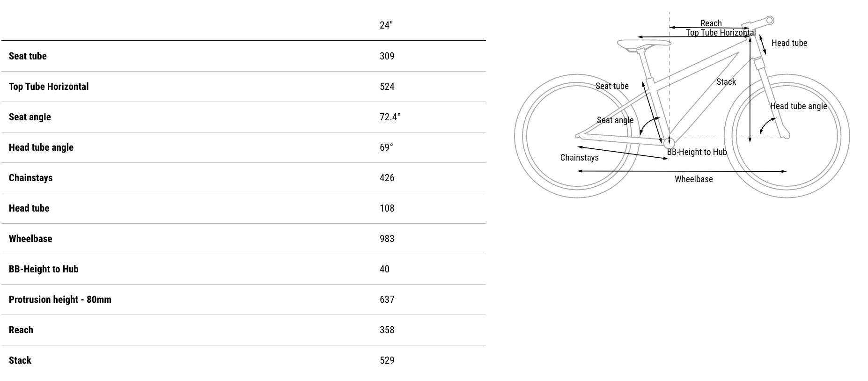
Task: Click the bottom bracket circle in diagram
Action: [x=669, y=143]
